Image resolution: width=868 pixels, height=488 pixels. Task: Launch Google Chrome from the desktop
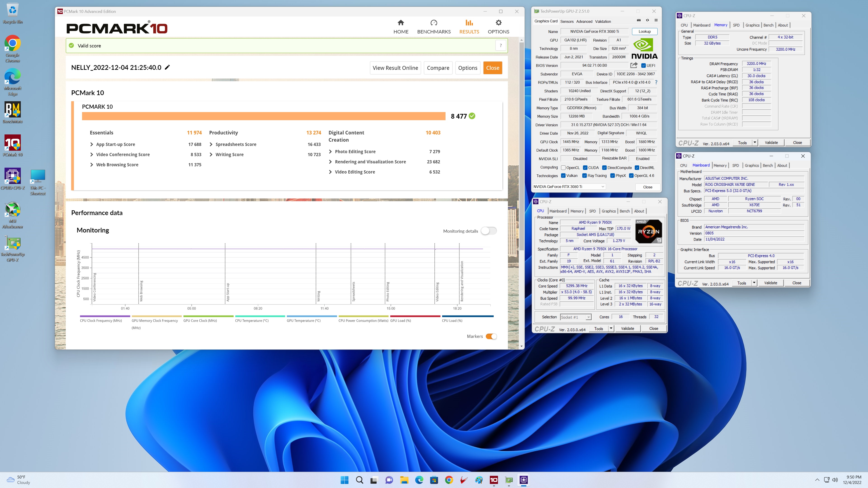(x=12, y=49)
